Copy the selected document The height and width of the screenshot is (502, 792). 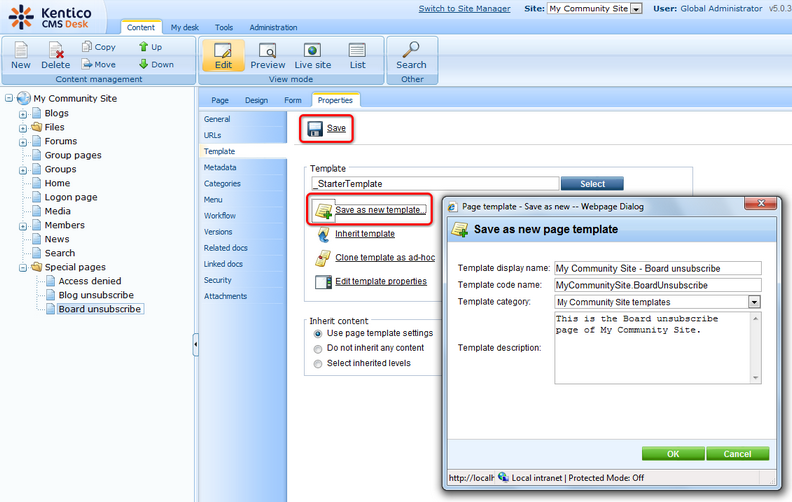[x=99, y=46]
